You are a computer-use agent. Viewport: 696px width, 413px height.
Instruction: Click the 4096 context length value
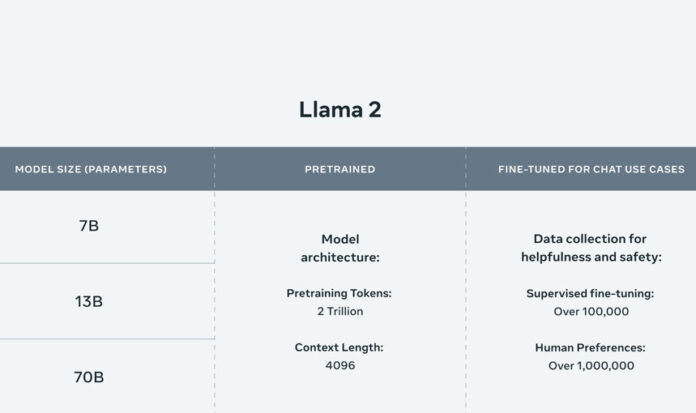tap(340, 365)
